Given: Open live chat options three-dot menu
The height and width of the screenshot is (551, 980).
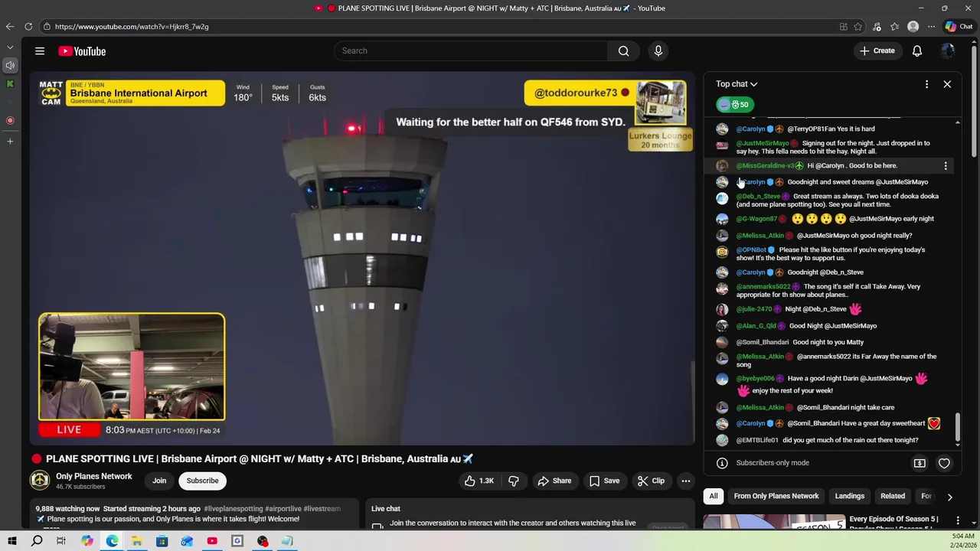Looking at the screenshot, I should pos(926,84).
